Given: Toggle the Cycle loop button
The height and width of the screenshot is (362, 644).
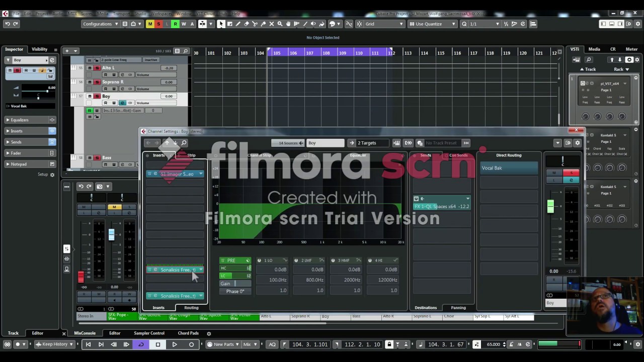Looking at the screenshot, I should click(x=141, y=344).
